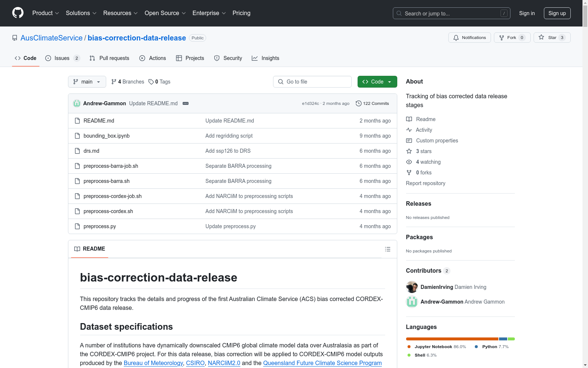The width and height of the screenshot is (588, 368).
Task: View the 122 Commits history
Action: pyautogui.click(x=372, y=103)
